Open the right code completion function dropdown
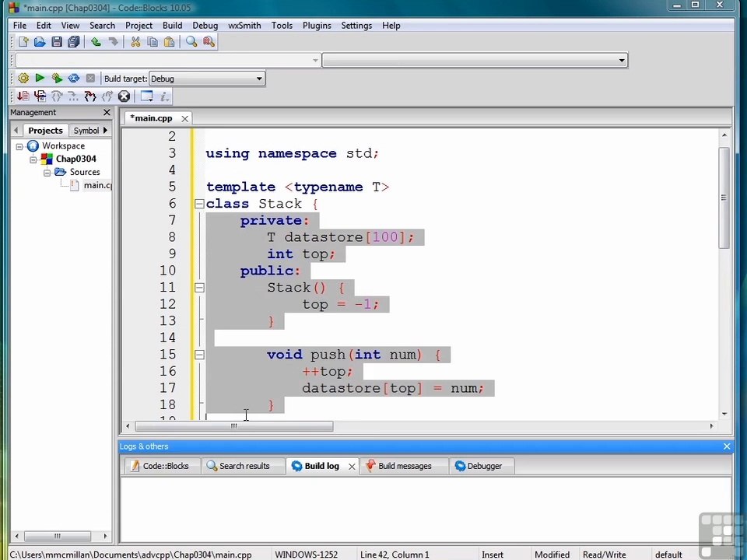 point(475,61)
